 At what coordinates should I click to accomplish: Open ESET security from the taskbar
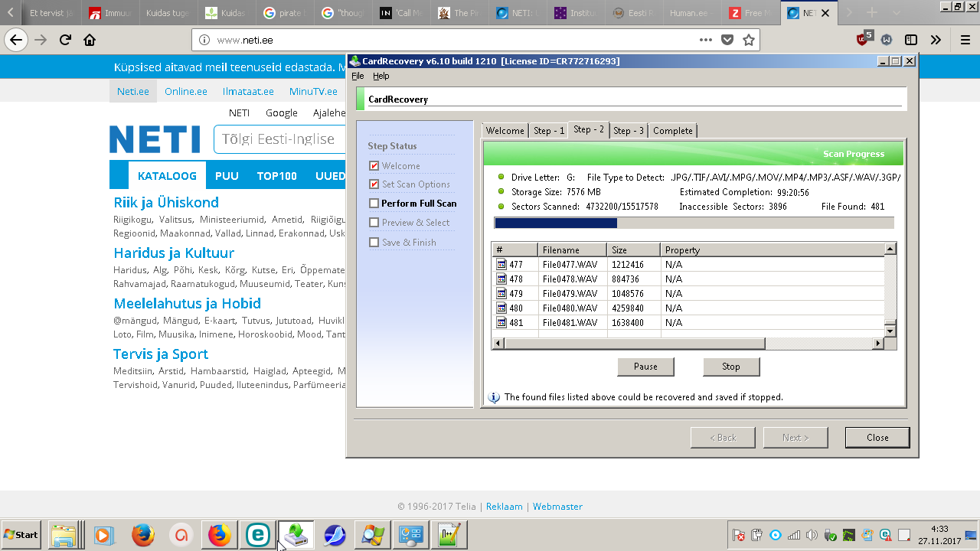(x=257, y=535)
